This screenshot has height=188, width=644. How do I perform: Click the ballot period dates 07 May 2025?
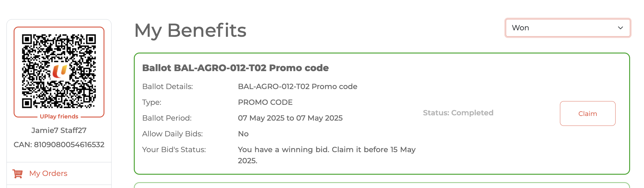point(290,118)
